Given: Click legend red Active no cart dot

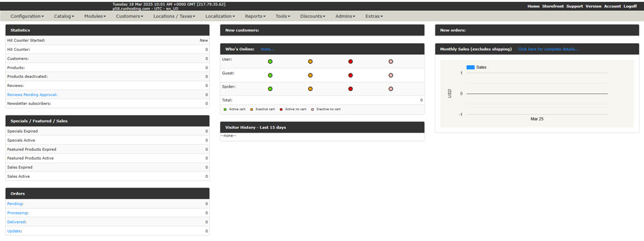Looking at the screenshot, I should point(281,110).
